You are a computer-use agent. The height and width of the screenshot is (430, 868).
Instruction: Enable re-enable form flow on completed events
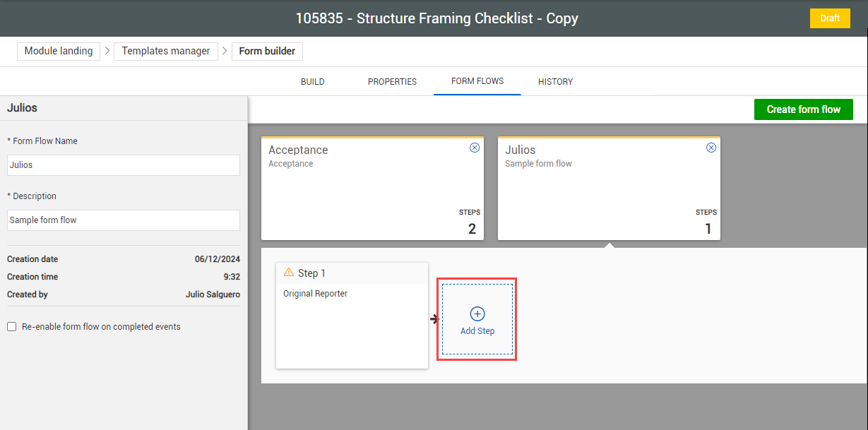coord(11,326)
